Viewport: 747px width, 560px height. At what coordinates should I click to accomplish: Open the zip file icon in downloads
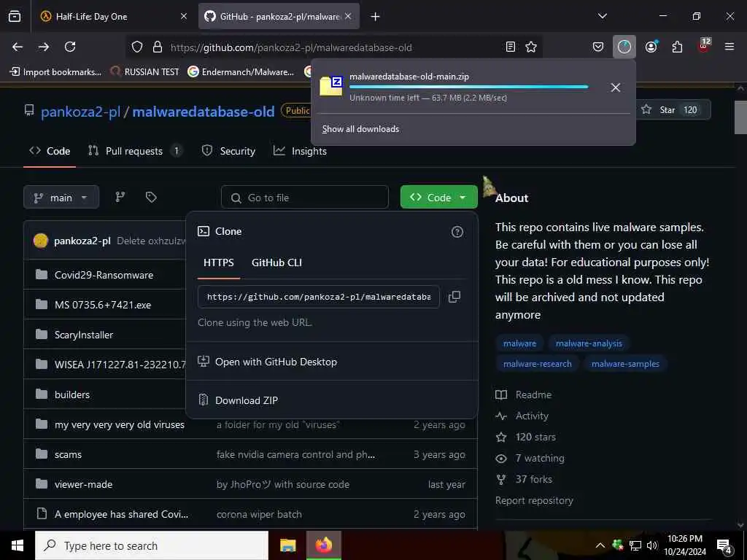331,86
